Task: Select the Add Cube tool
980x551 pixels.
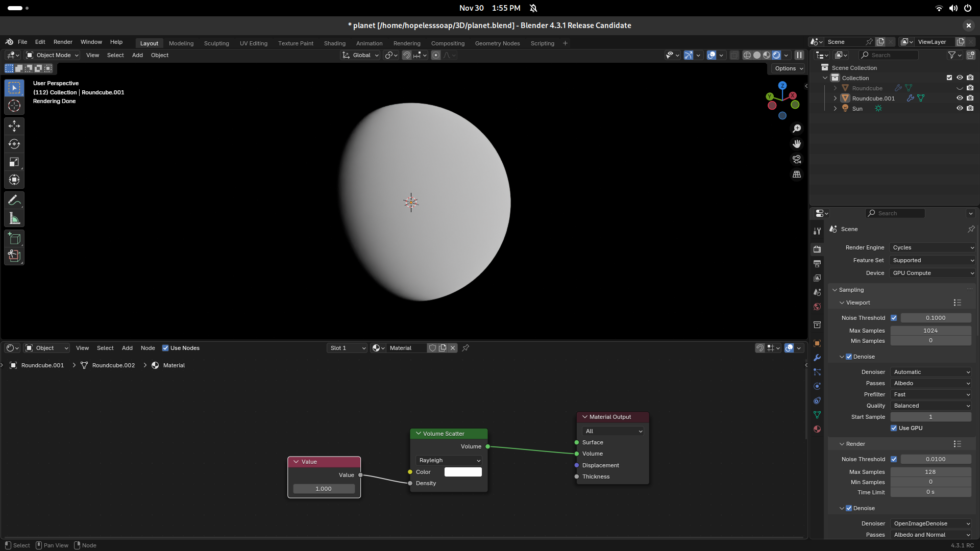Action: (x=14, y=239)
